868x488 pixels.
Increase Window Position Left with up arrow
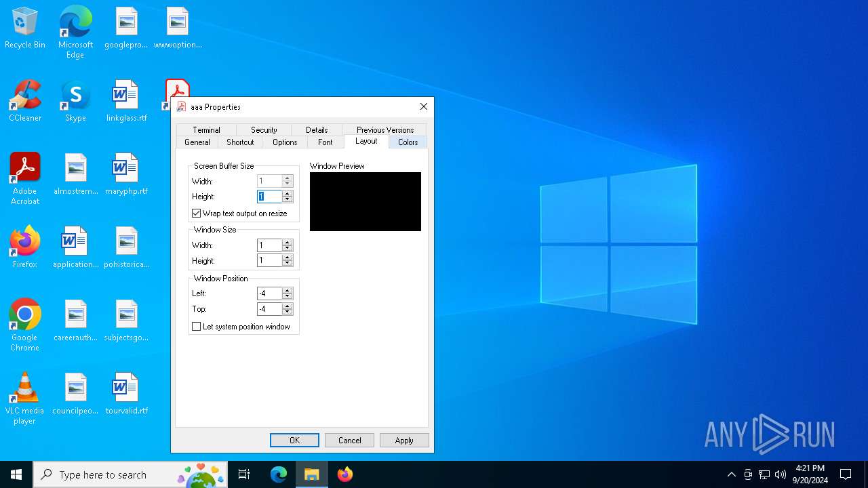tap(288, 290)
